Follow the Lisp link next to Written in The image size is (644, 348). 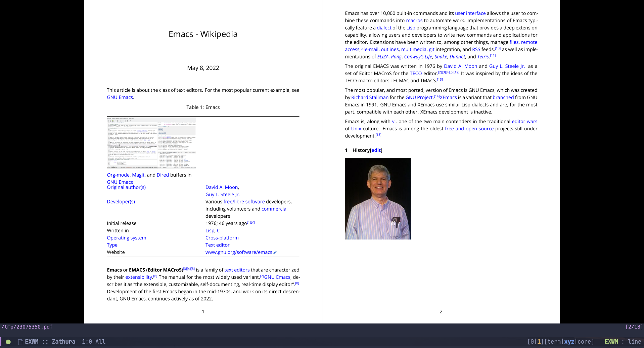click(210, 230)
